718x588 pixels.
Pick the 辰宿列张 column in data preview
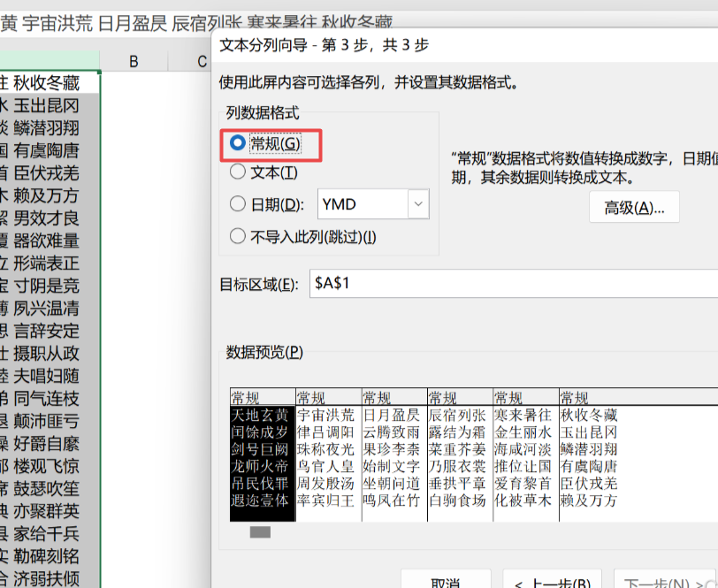tap(458, 457)
